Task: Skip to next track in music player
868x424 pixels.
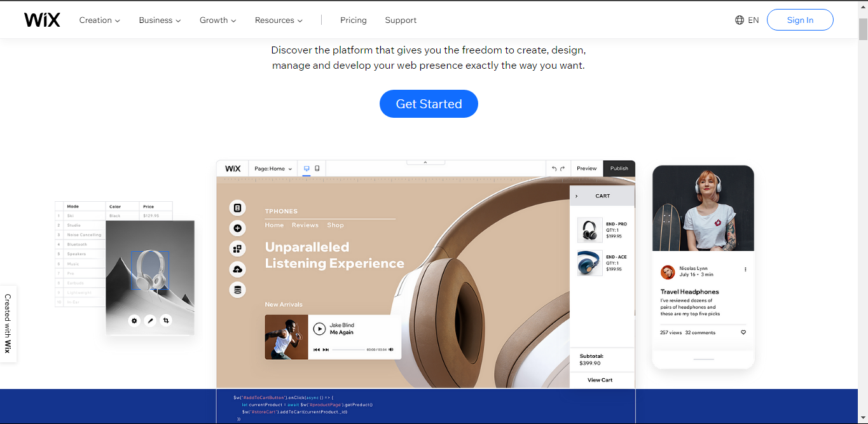Action: pos(326,350)
